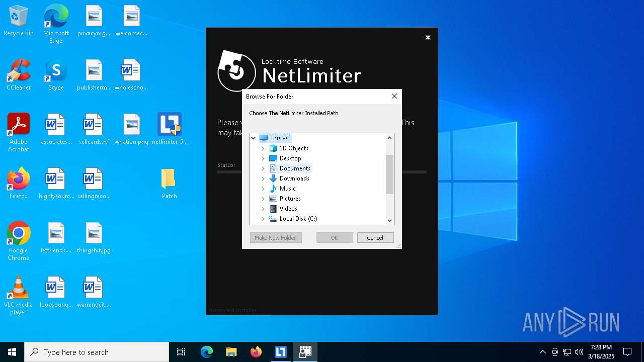This screenshot has height=362, width=644.
Task: Click folder tree scroll up arrow
Action: pyautogui.click(x=389, y=138)
